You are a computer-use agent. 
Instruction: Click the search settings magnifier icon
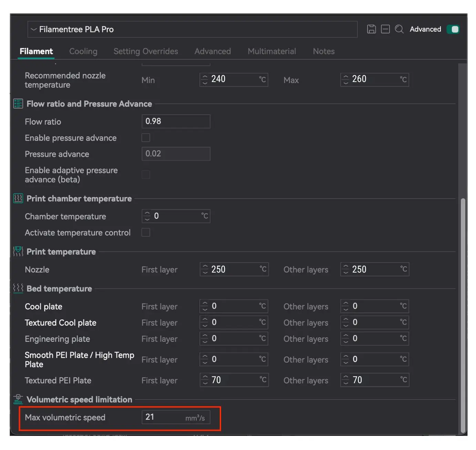point(399,29)
